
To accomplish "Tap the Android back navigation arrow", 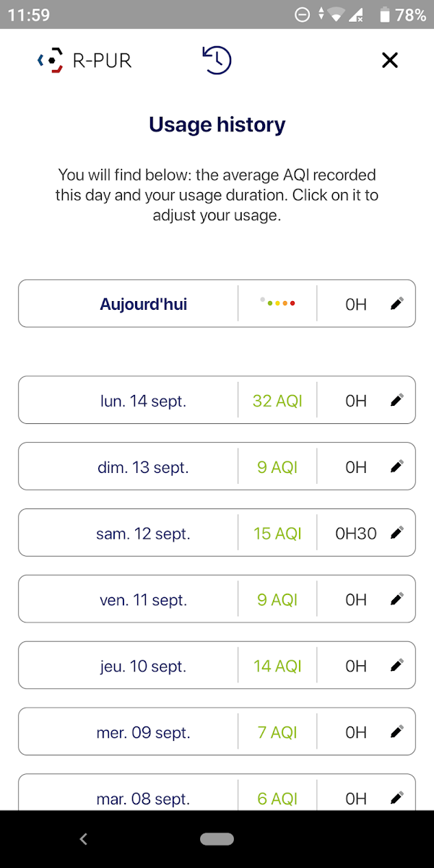I will click(x=84, y=838).
